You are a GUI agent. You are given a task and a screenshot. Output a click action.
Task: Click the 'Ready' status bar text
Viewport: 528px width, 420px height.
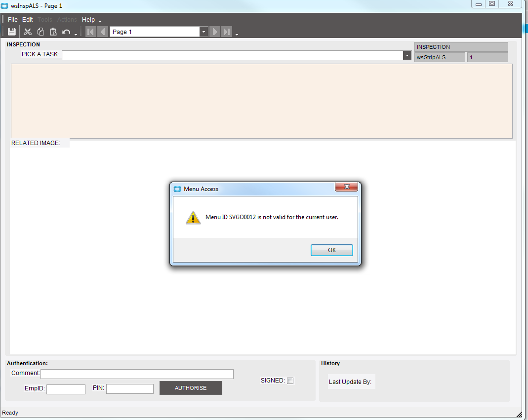[10, 413]
